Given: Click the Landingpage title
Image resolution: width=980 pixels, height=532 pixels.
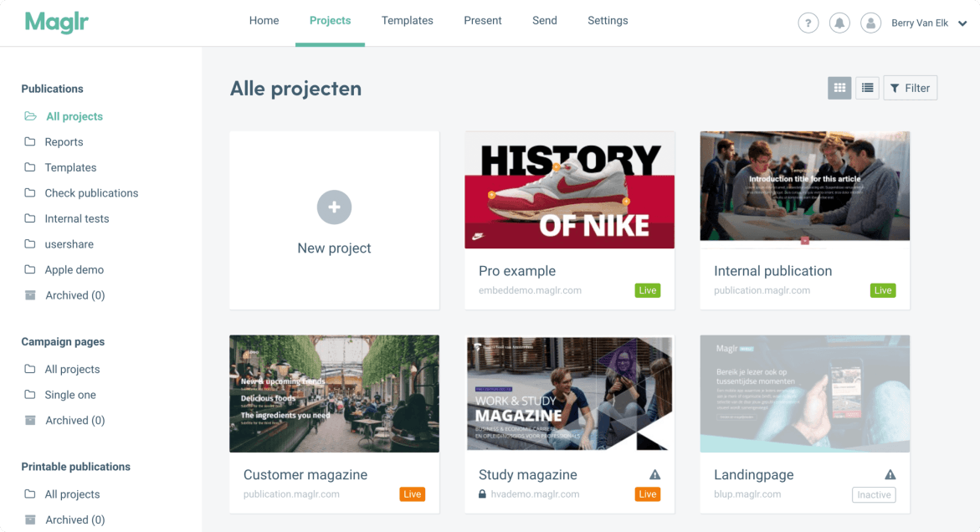Looking at the screenshot, I should click(754, 474).
